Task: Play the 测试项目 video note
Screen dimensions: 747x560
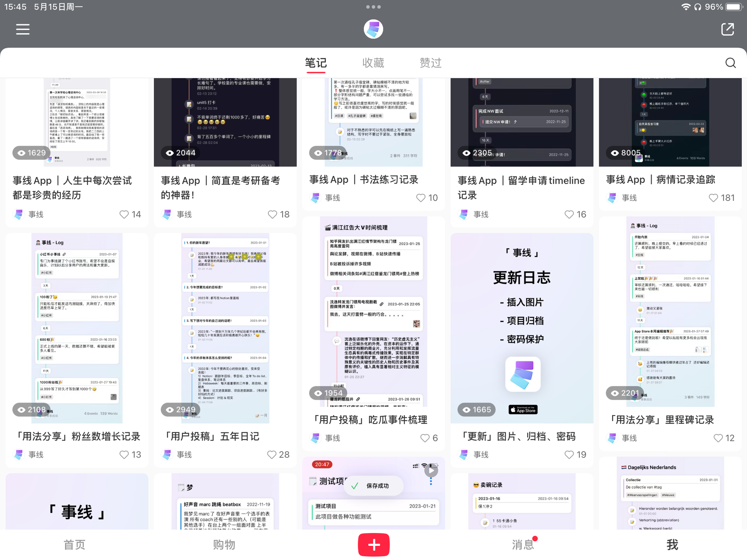Action: [431, 470]
